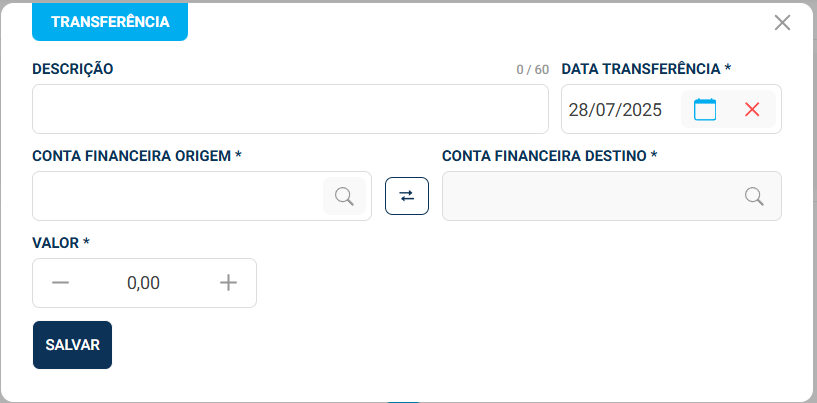Decrease the Valor amount with minus

coord(61,283)
